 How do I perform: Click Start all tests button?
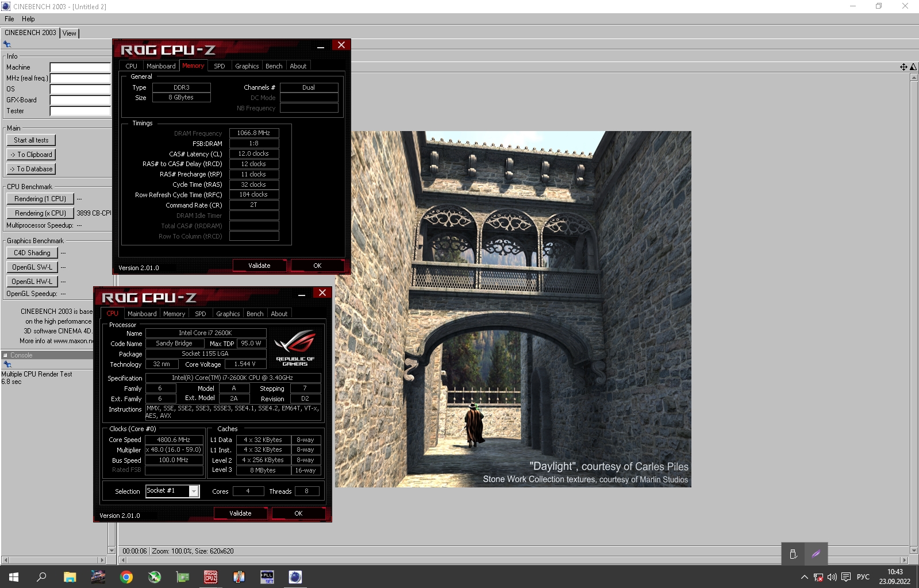[x=32, y=140]
